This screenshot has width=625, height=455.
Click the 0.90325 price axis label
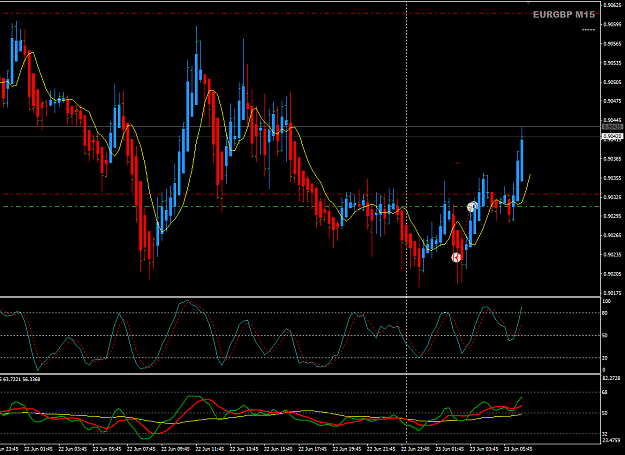[x=613, y=197]
